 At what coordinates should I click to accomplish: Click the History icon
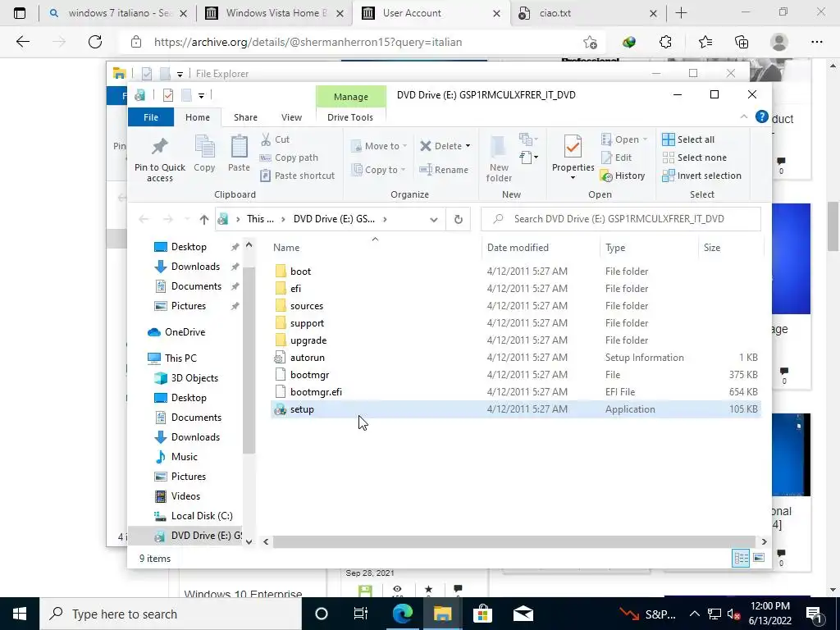coord(606,176)
